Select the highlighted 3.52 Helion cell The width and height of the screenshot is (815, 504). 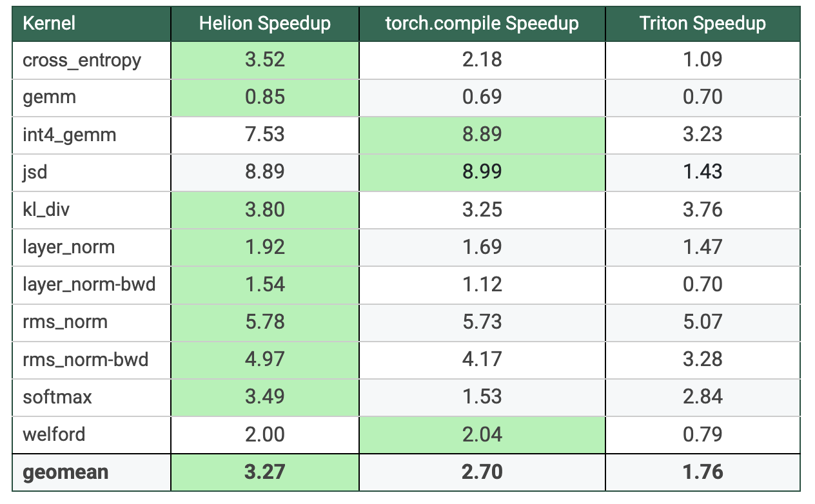264,60
